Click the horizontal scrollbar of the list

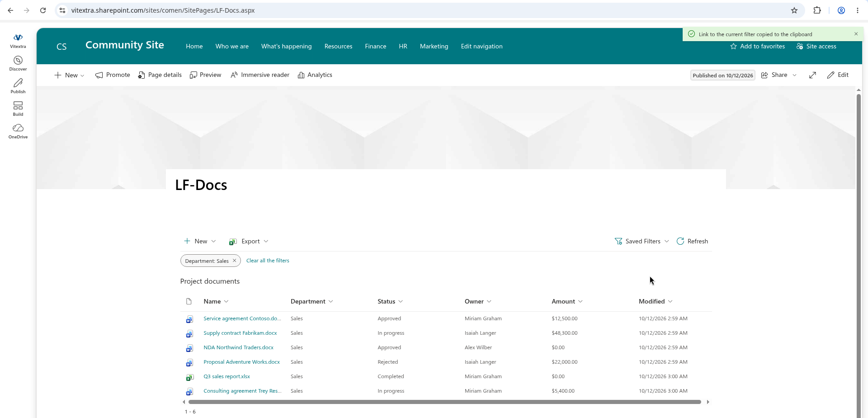click(445, 402)
